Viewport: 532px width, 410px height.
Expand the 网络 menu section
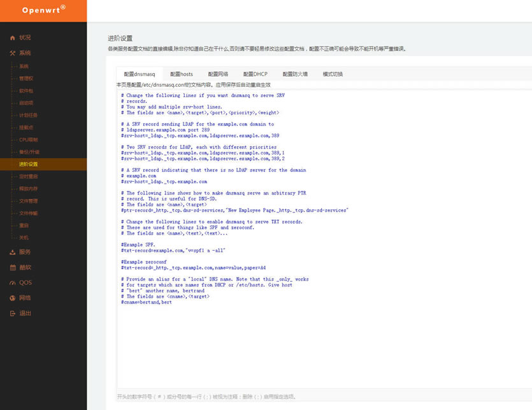[25, 298]
